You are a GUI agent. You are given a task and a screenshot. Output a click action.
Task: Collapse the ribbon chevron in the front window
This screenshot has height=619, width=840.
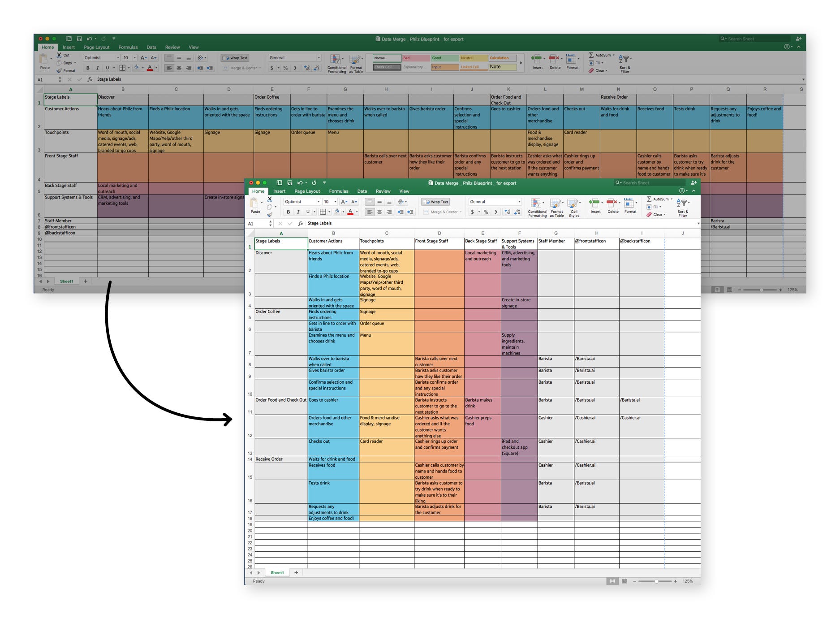(694, 191)
